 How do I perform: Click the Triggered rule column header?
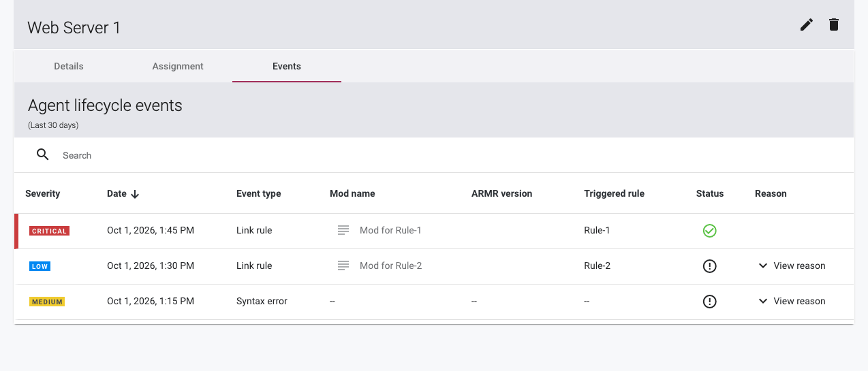[614, 193]
